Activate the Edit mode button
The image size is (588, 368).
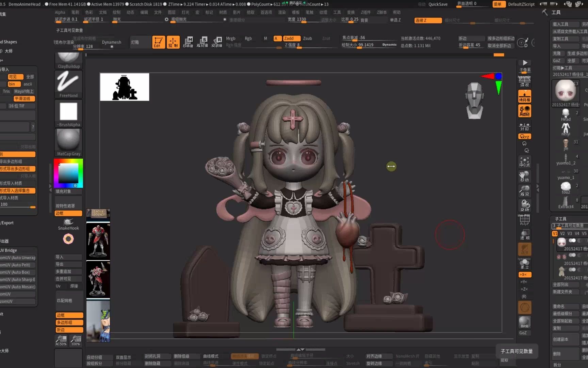[x=159, y=42]
